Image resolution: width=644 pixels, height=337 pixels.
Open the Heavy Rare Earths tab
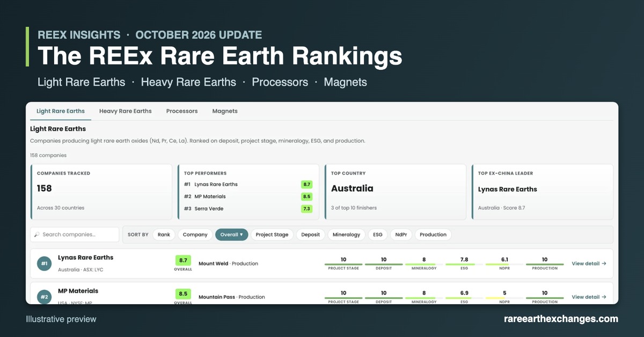pyautogui.click(x=126, y=111)
